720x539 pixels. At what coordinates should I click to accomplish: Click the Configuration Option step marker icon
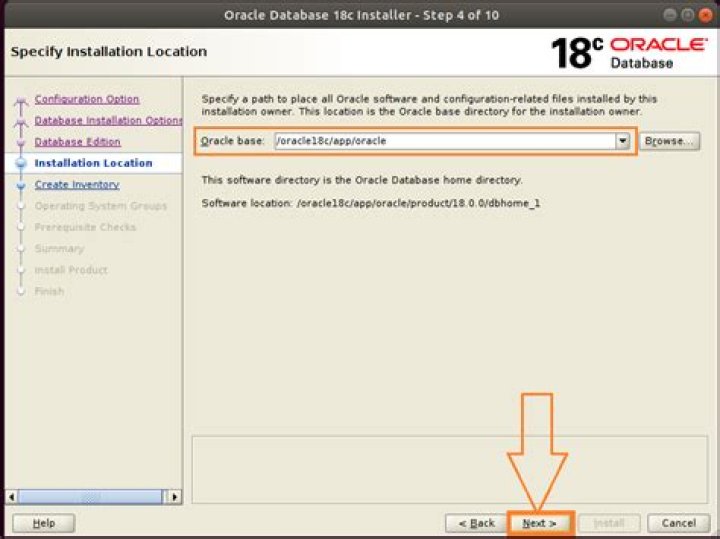(x=21, y=101)
